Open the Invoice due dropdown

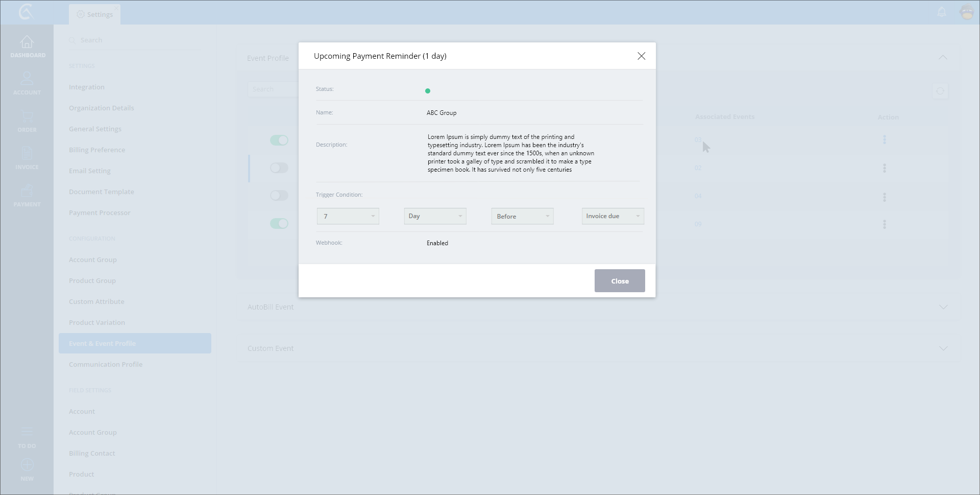click(612, 216)
